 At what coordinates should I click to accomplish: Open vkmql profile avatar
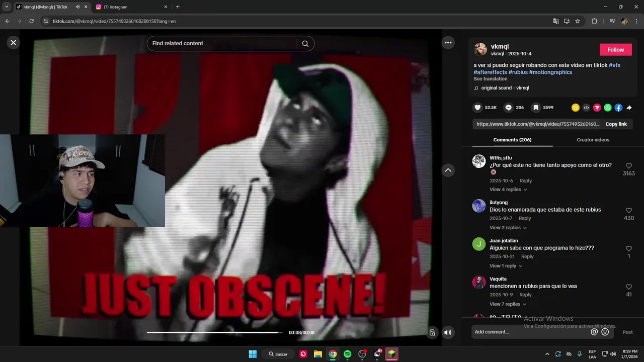click(x=480, y=49)
